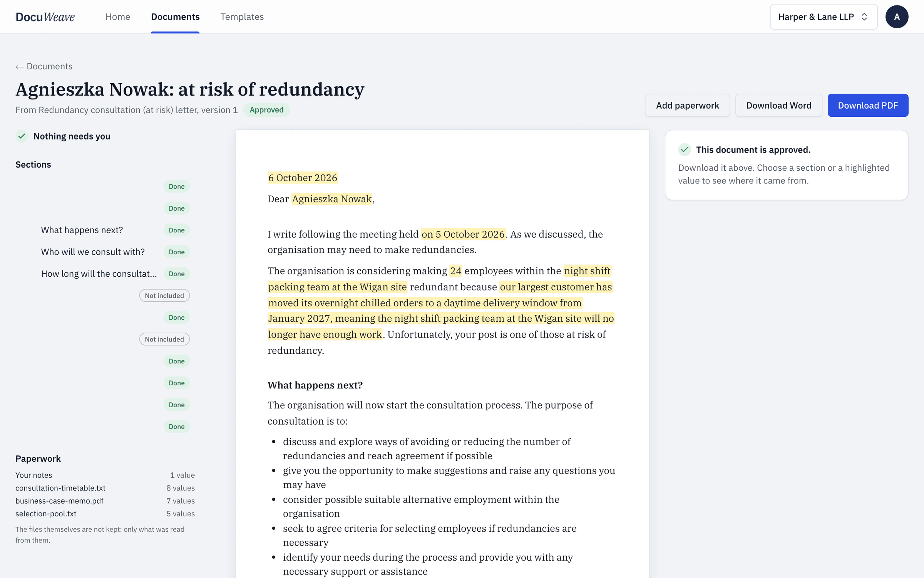The height and width of the screenshot is (578, 924).
Task: Click the 'What happens next?' heading in letter
Action: (315, 385)
